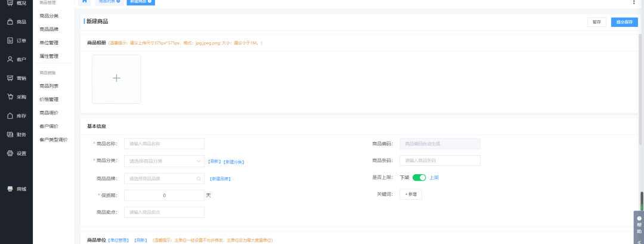
Task: Click the 提交保存 button
Action: click(x=624, y=22)
